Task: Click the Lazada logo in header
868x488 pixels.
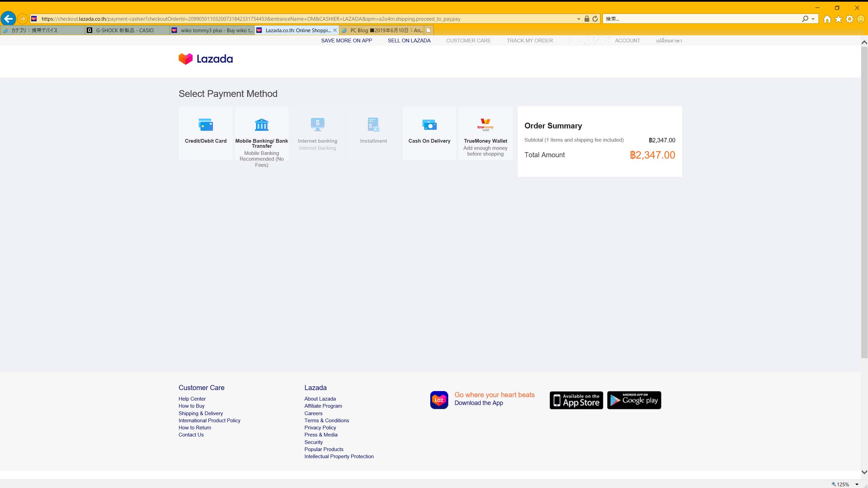Action: [205, 59]
